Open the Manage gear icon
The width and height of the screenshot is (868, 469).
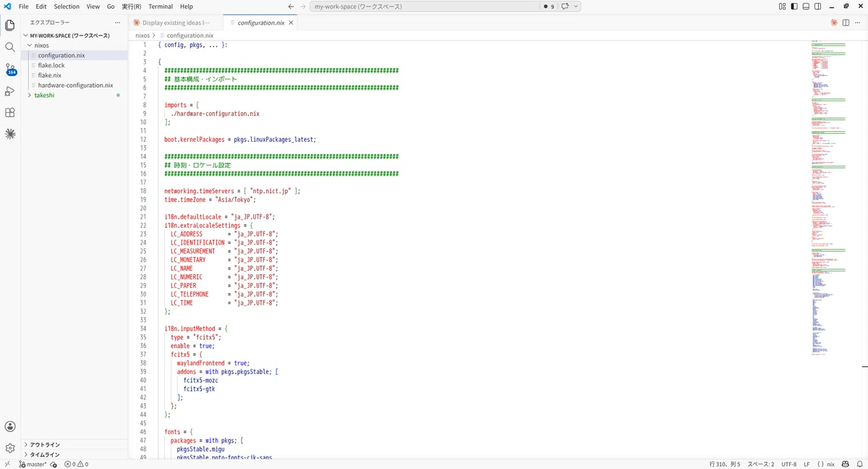pos(10,449)
